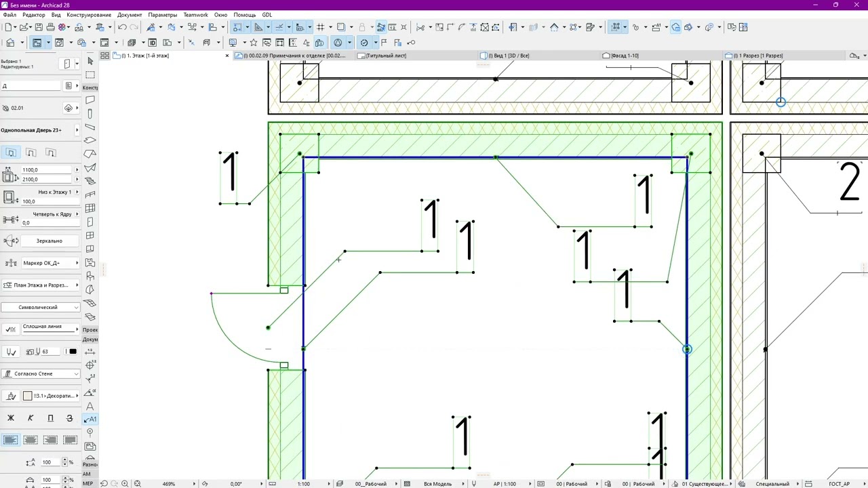Viewport: 868px width, 488px height.
Task: Toggle the Grid display icon in toolbar
Action: [x=321, y=27]
